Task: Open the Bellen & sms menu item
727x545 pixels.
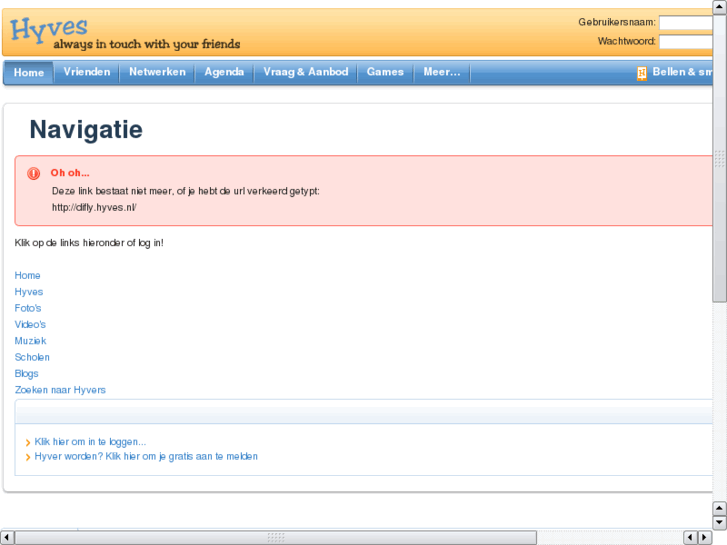Action: tap(682, 72)
